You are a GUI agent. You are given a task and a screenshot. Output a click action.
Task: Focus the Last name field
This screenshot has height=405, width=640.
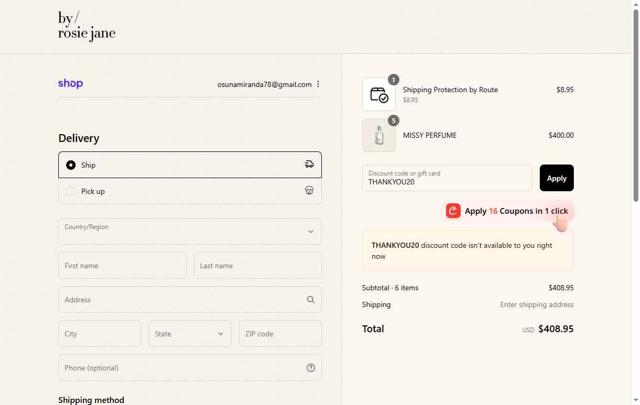click(x=258, y=266)
